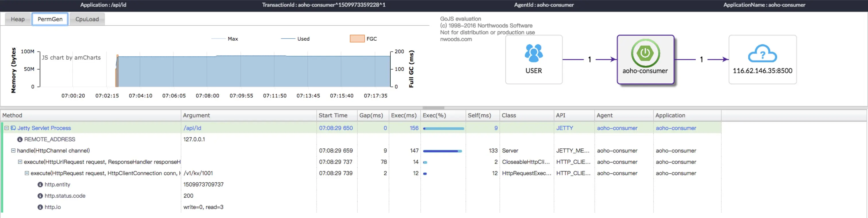Click the Argument column header
The width and height of the screenshot is (868, 218).
[249, 115]
